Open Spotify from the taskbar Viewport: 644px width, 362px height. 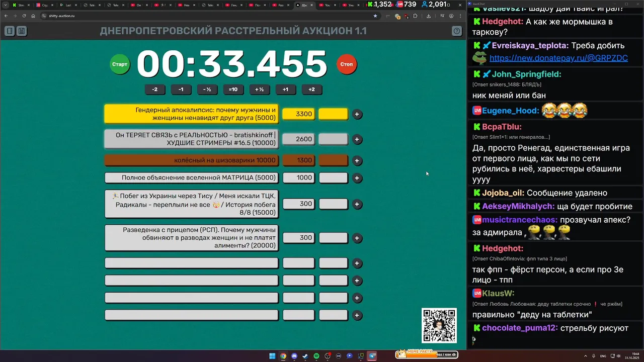tap(316, 356)
